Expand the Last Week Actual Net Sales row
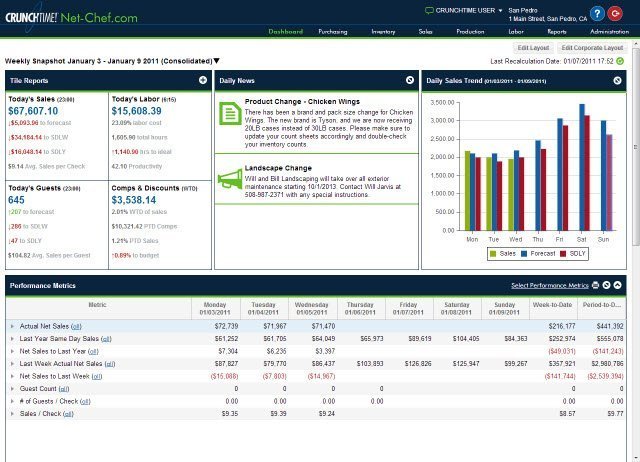640x462 pixels. coord(12,364)
